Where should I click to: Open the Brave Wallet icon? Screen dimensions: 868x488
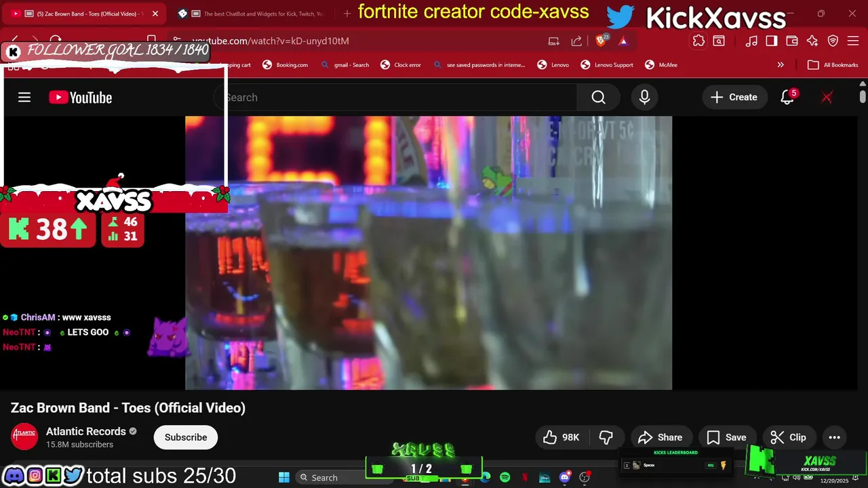[792, 41]
